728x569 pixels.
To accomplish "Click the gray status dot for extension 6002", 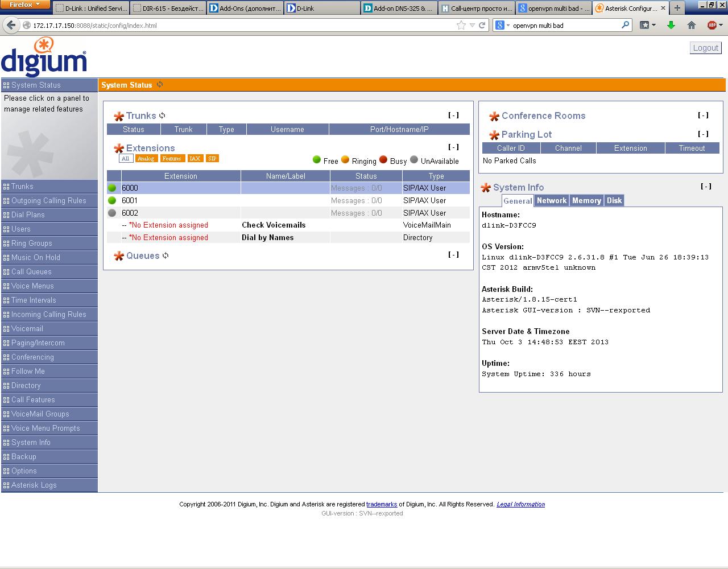I will 112,213.
